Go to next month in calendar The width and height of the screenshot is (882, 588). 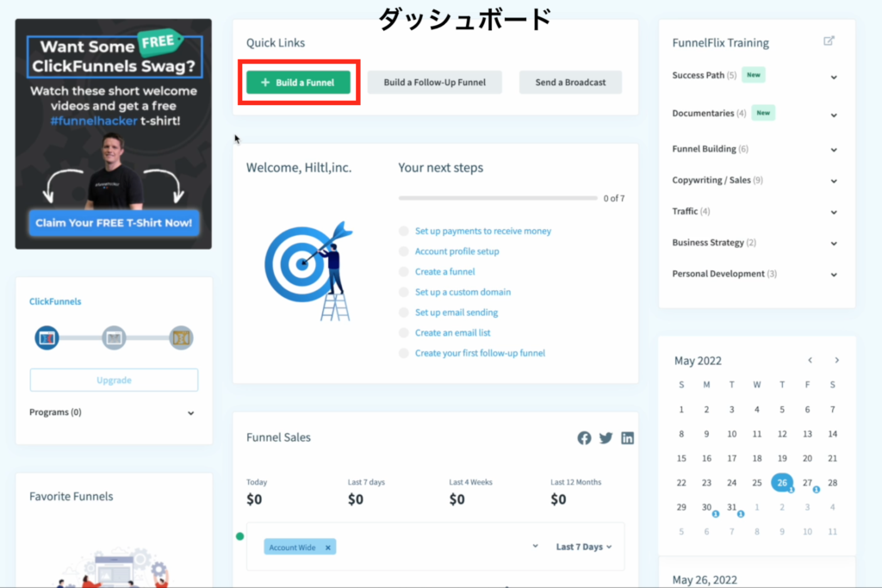tap(837, 361)
